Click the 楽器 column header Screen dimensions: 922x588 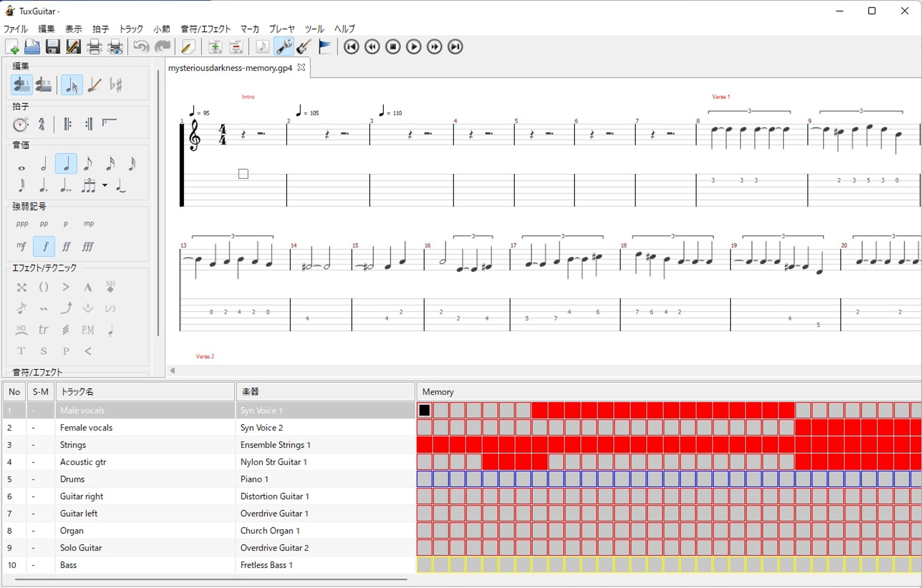point(325,392)
